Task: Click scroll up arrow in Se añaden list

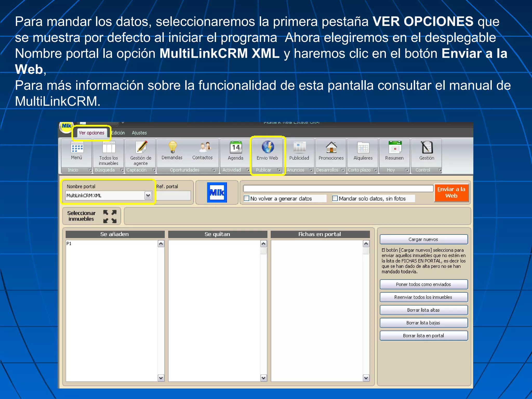Action: pos(161,244)
